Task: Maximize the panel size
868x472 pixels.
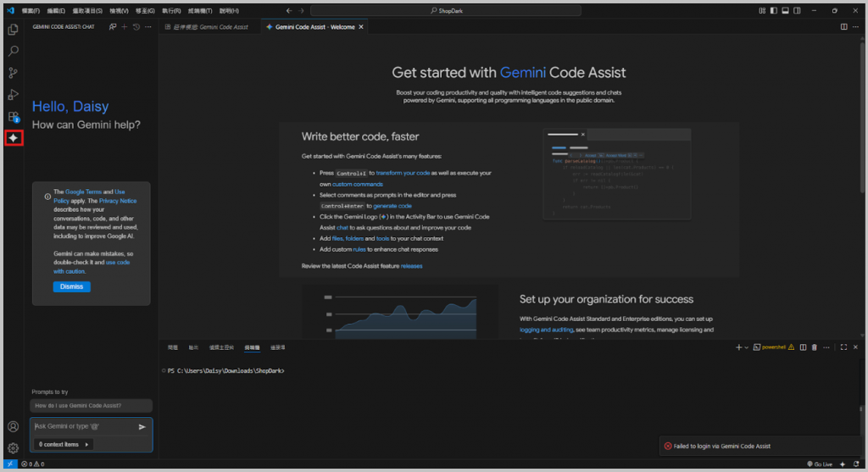Action: (843, 347)
